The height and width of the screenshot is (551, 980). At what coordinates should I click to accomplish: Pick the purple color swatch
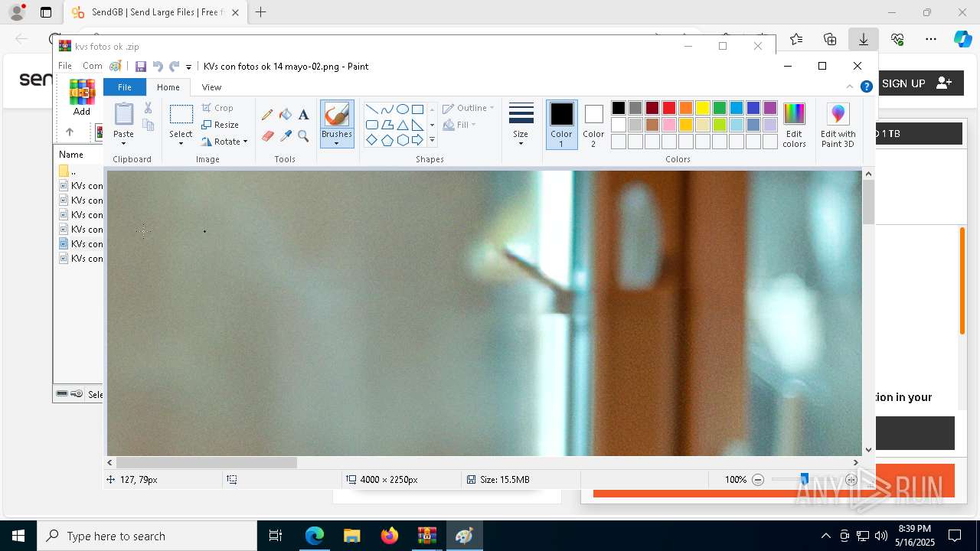770,108
